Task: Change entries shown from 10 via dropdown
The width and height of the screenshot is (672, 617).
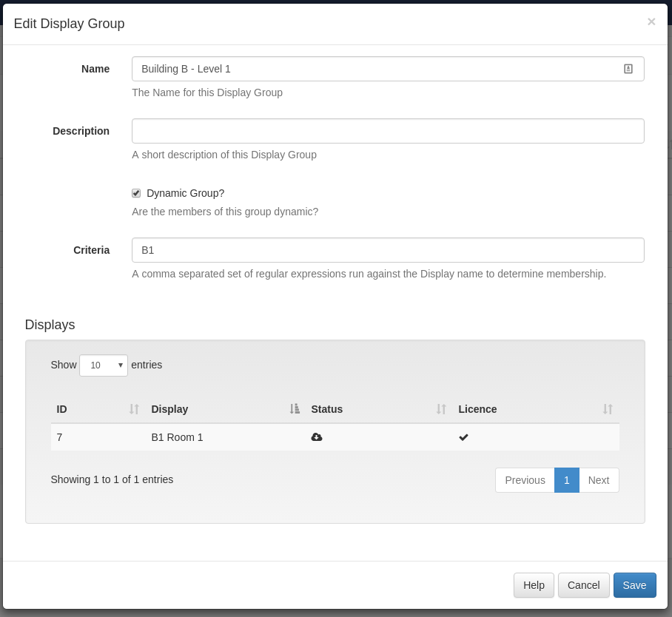Action: pos(103,365)
